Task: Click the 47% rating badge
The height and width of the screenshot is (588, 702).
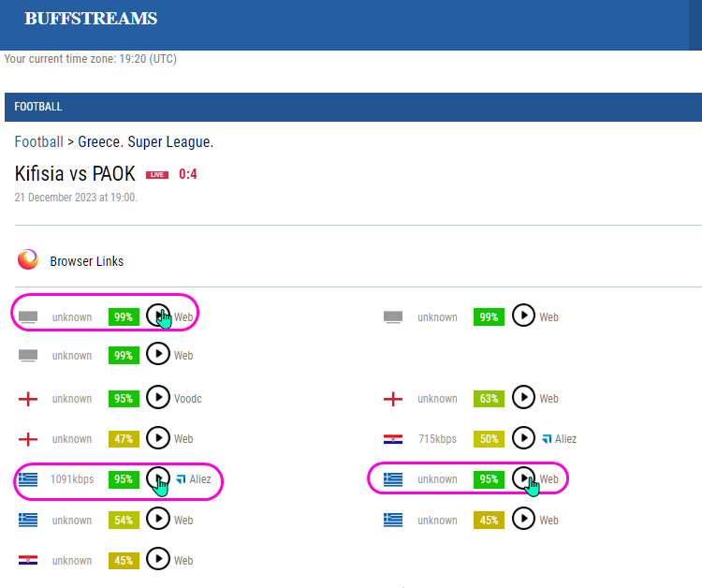Action: [x=124, y=439]
